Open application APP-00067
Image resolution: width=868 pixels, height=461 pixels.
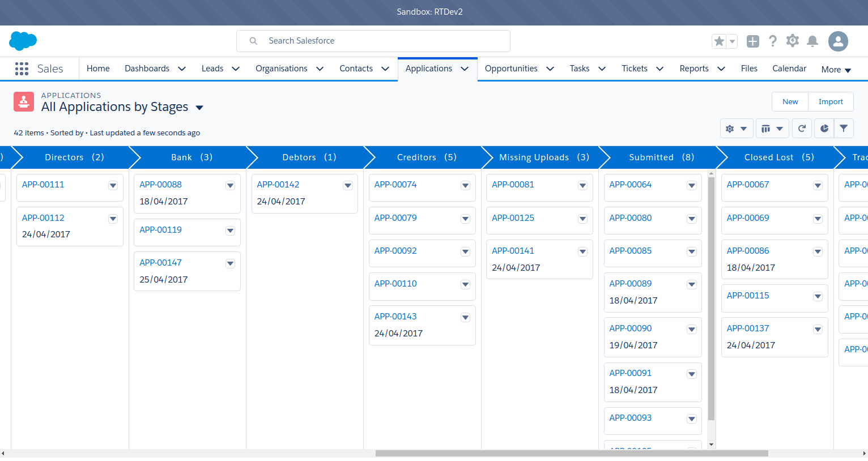748,185
